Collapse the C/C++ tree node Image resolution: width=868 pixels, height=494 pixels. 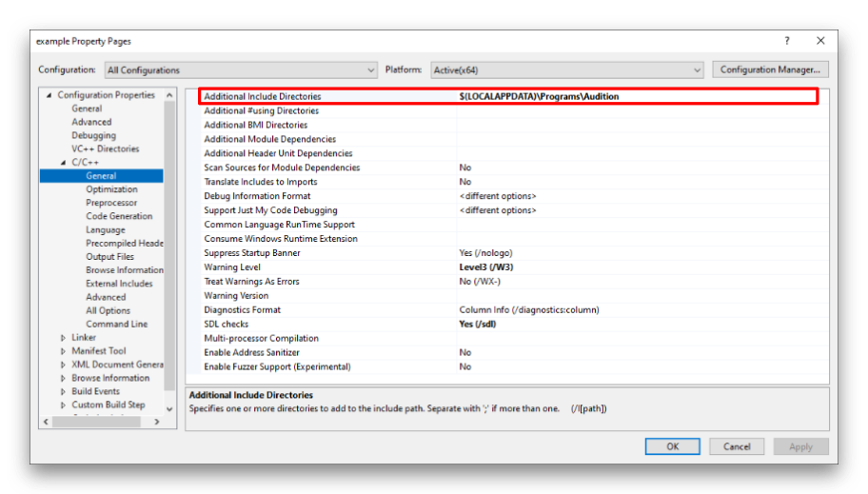pos(64,163)
